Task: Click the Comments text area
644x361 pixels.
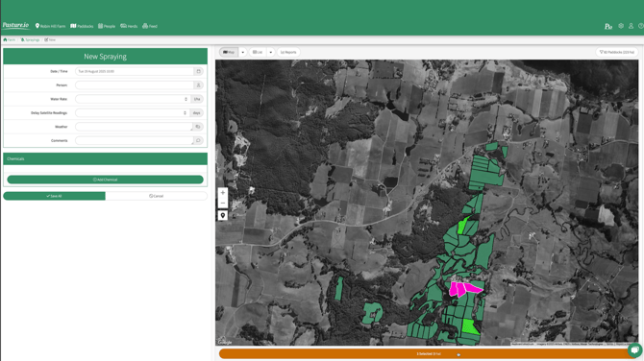Action: click(x=134, y=141)
